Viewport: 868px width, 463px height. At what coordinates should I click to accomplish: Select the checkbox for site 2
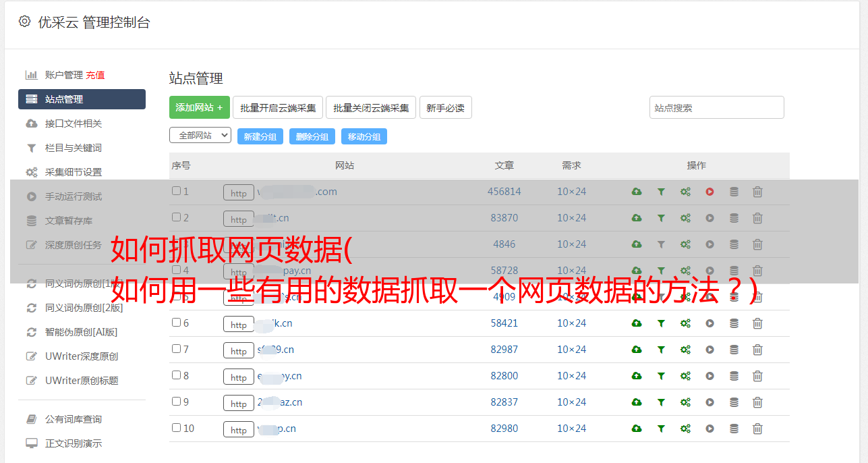point(176,217)
